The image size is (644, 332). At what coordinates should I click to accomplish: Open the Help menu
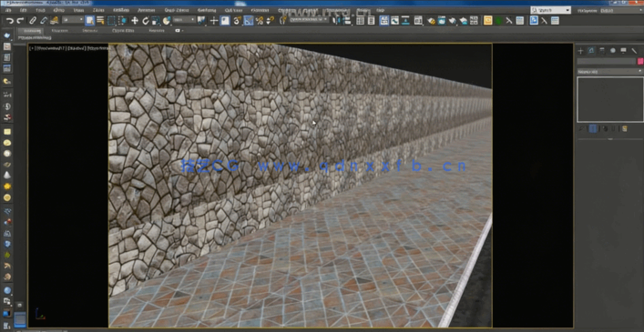tap(381, 10)
